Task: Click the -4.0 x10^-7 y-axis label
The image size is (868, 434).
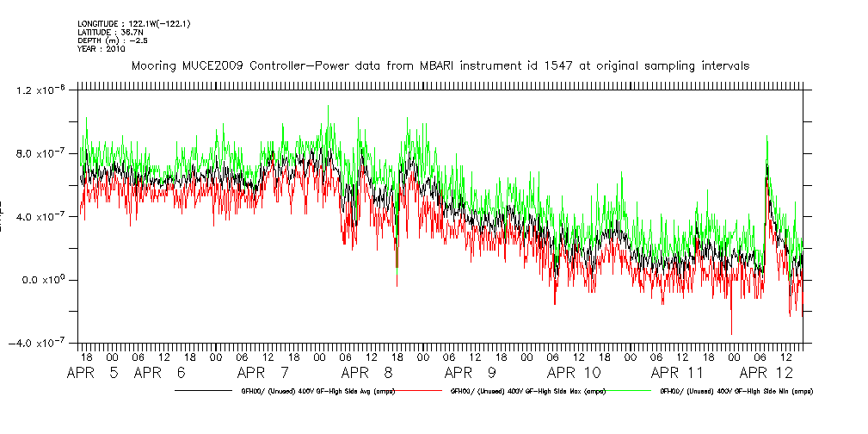Action: [x=40, y=343]
